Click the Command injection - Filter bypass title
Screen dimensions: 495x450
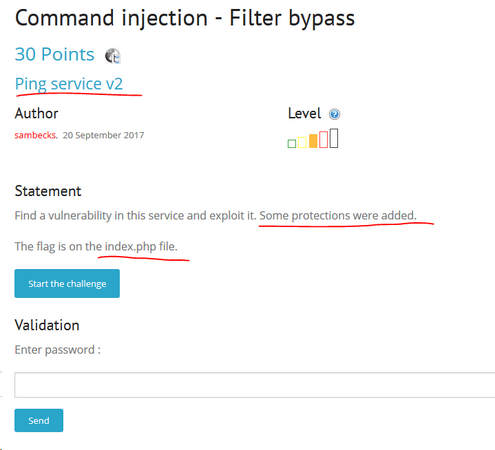pos(185,18)
